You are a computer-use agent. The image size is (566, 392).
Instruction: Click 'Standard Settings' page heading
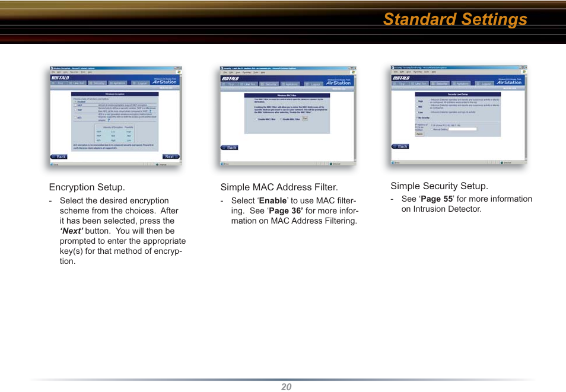coord(455,19)
